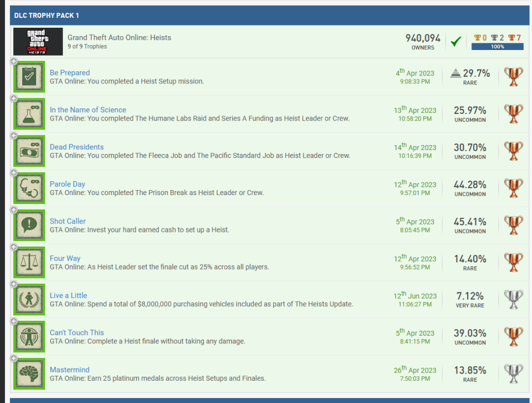Image resolution: width=532 pixels, height=403 pixels.
Task: Click the Be Prepared trophy clipboard icon
Action: tap(29, 77)
